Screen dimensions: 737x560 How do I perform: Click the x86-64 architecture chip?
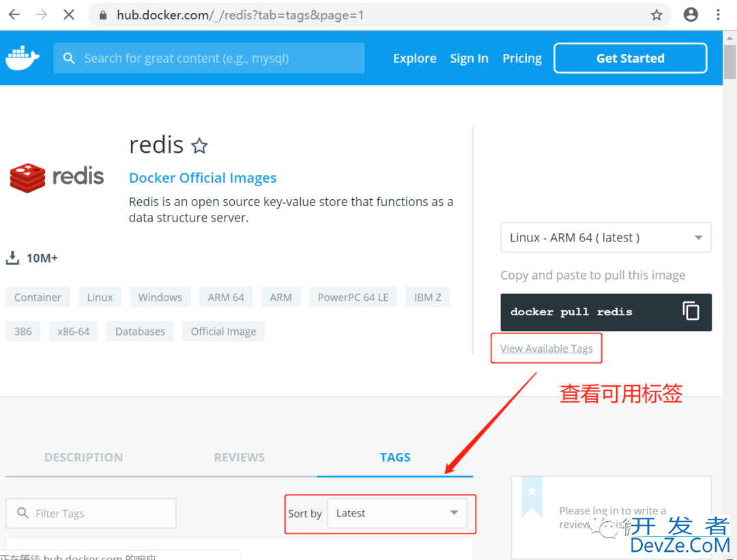[x=73, y=331]
